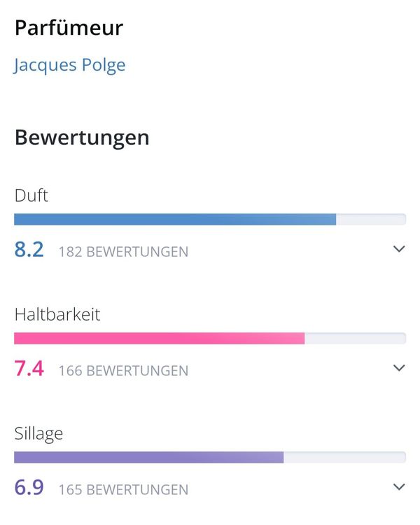Select the 8.2 Duft score
This screenshot has width=420, height=525.
click(x=29, y=250)
